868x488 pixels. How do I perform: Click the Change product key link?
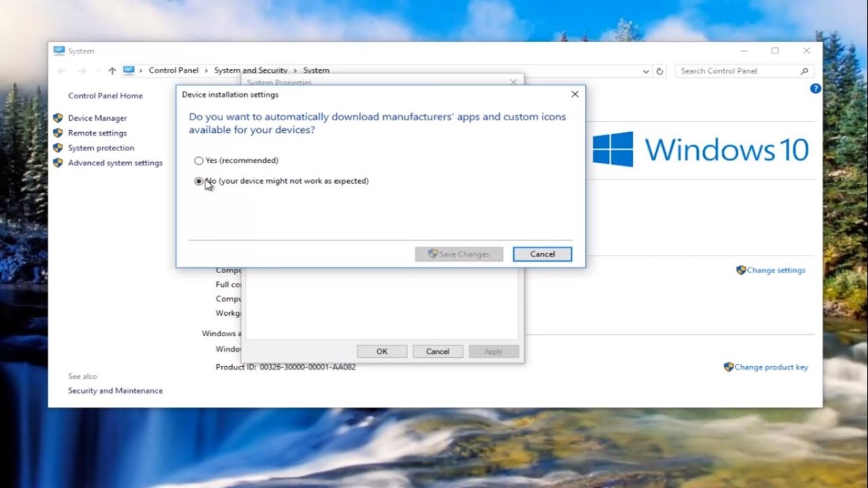click(771, 367)
